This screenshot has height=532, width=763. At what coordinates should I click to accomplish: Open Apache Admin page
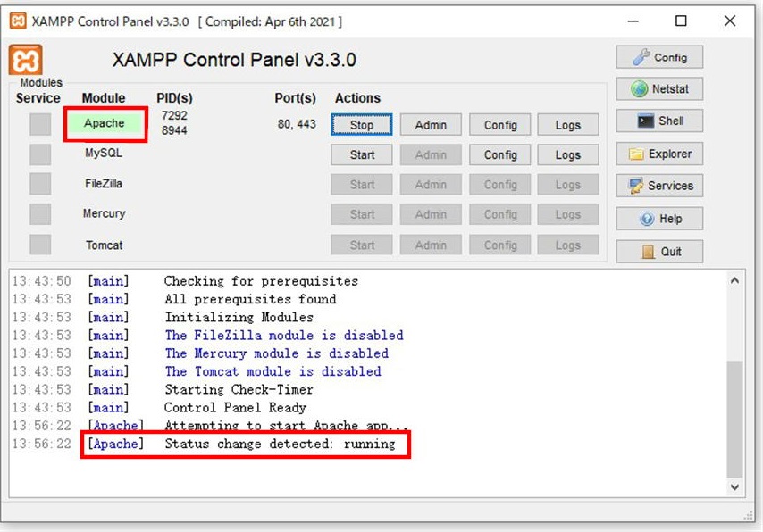(431, 125)
